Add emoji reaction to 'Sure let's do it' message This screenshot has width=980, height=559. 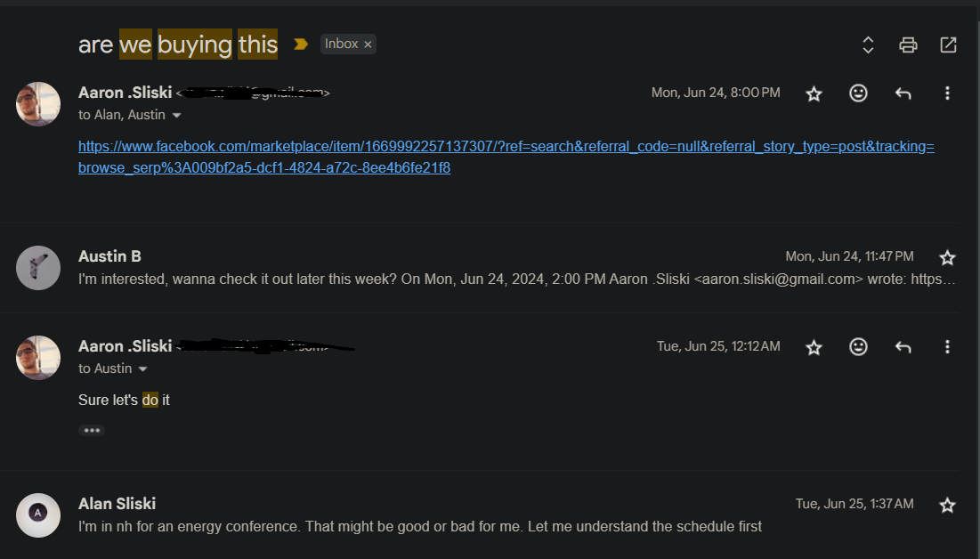(x=858, y=346)
